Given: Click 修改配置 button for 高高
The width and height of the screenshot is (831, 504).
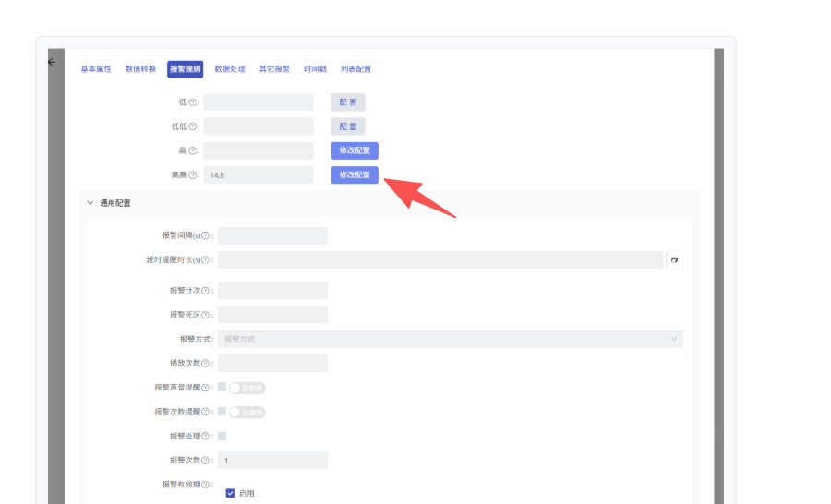Looking at the screenshot, I should (x=355, y=174).
